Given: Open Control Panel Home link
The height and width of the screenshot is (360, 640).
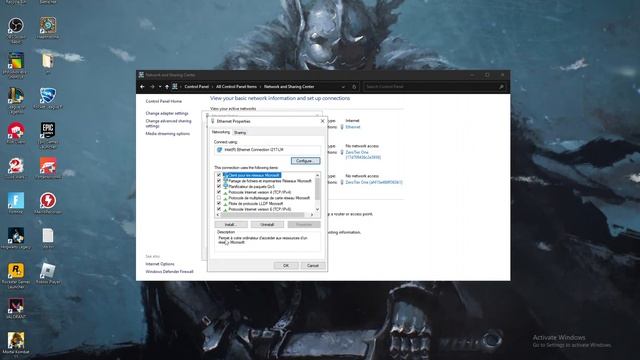Looking at the screenshot, I should click(x=164, y=101).
